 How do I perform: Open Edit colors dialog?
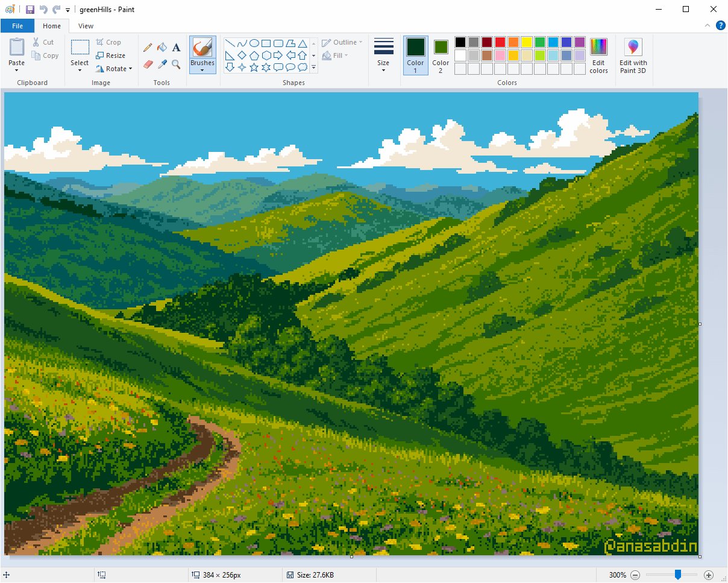(x=598, y=55)
